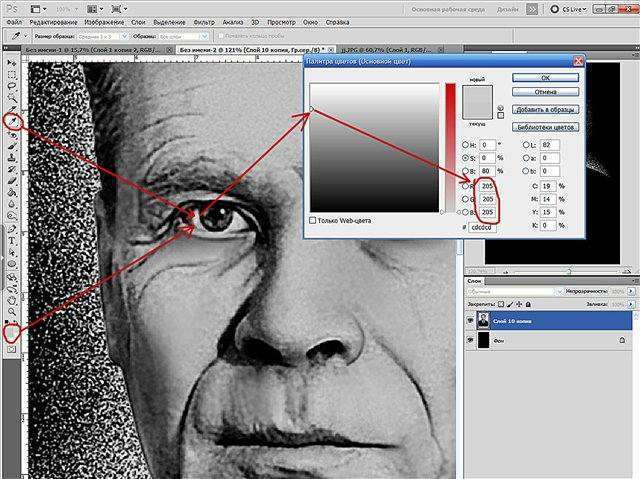Open the 'Фильтр' menu
The image size is (640, 479).
(206, 20)
